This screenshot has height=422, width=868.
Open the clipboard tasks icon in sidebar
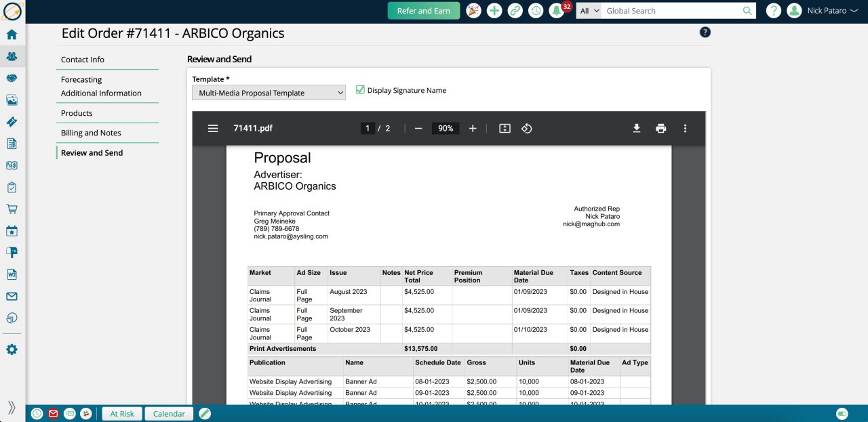point(11,187)
